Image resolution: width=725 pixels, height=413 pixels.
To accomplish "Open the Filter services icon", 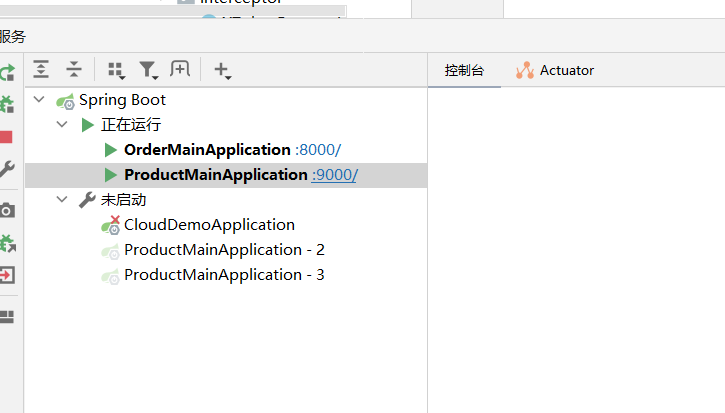I will click(149, 70).
